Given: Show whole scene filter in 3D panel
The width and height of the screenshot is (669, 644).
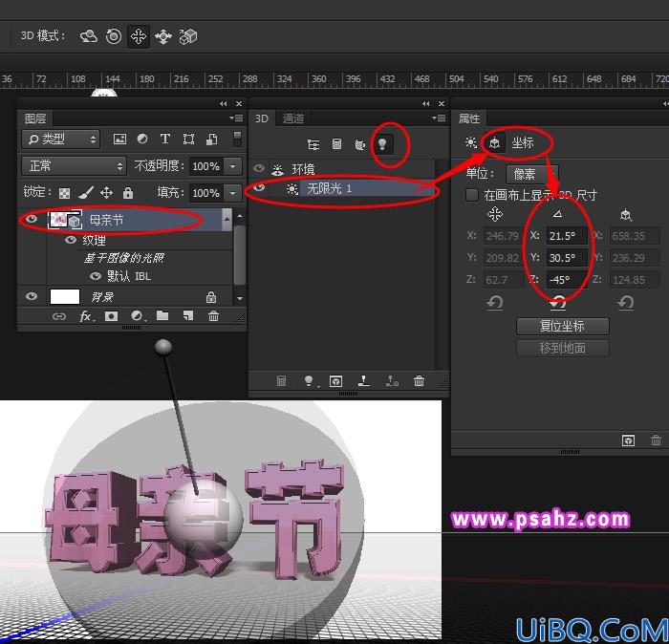Looking at the screenshot, I should [x=313, y=144].
